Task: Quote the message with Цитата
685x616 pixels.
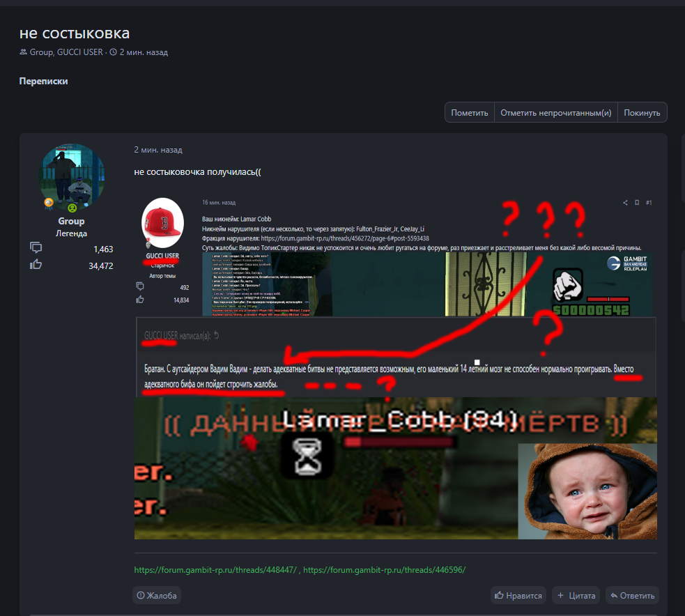Action: [x=576, y=596]
